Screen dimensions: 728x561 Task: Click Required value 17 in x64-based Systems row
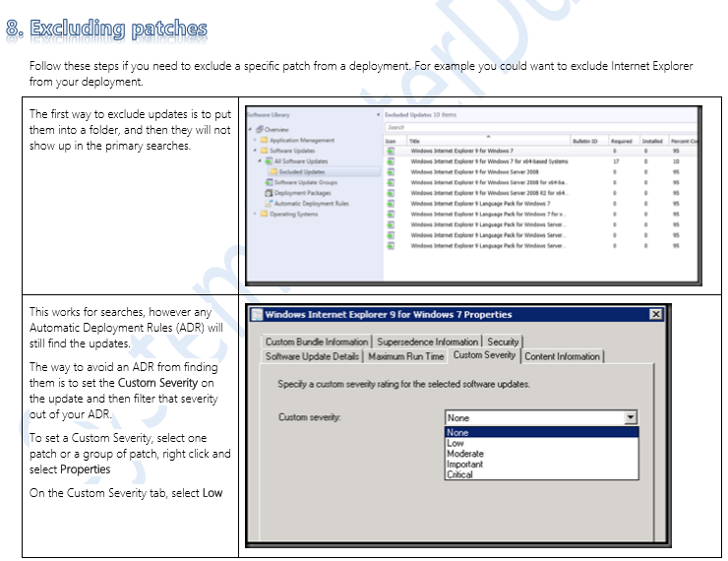point(616,161)
